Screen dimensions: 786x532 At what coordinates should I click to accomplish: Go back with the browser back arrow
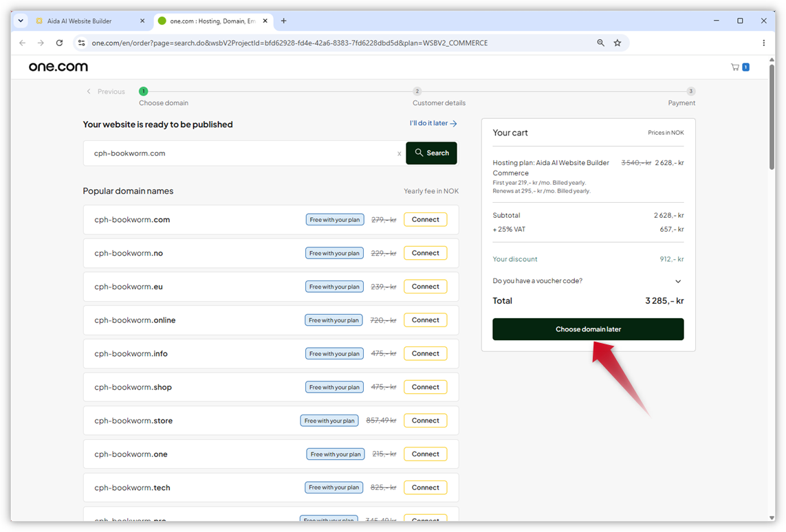[23, 43]
